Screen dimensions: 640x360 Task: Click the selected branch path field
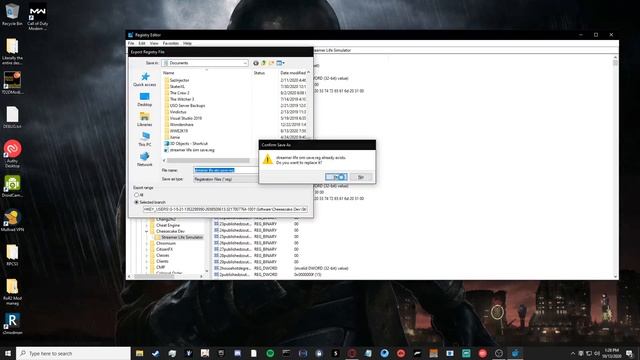[x=225, y=209]
